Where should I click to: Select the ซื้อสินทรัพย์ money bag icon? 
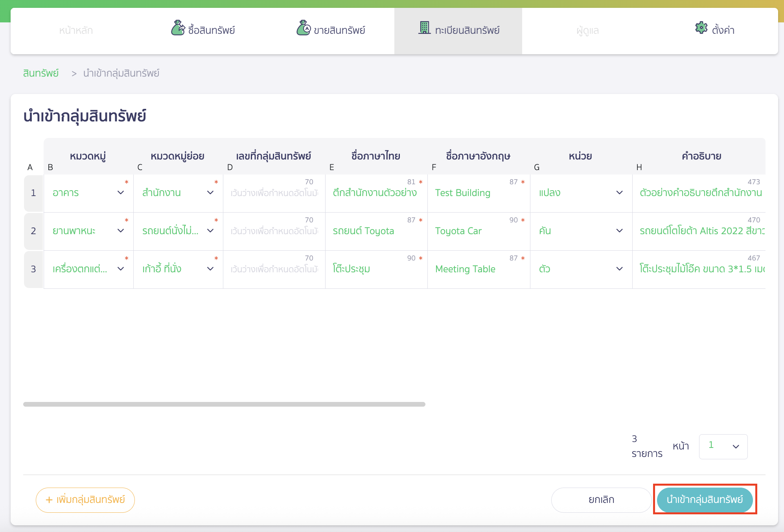[179, 28]
